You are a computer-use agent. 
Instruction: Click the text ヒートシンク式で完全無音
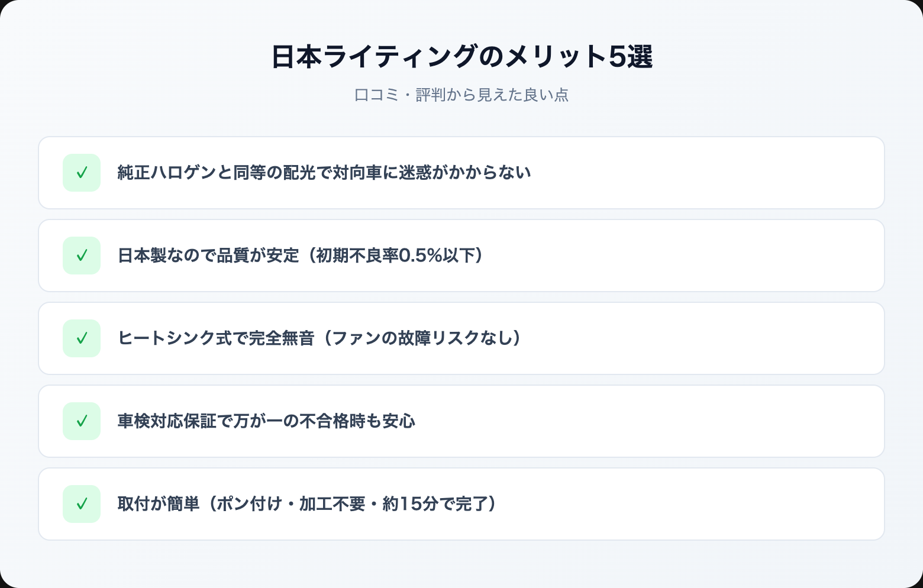tap(215, 338)
